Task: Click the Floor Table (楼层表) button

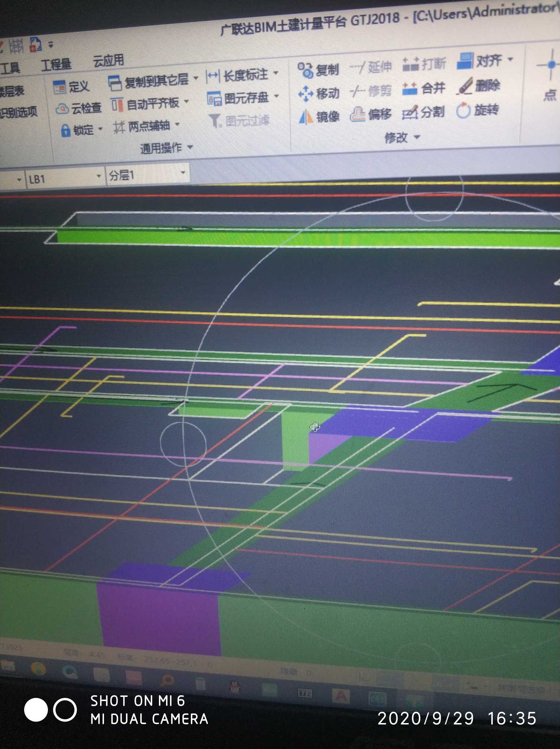Action: point(12,91)
